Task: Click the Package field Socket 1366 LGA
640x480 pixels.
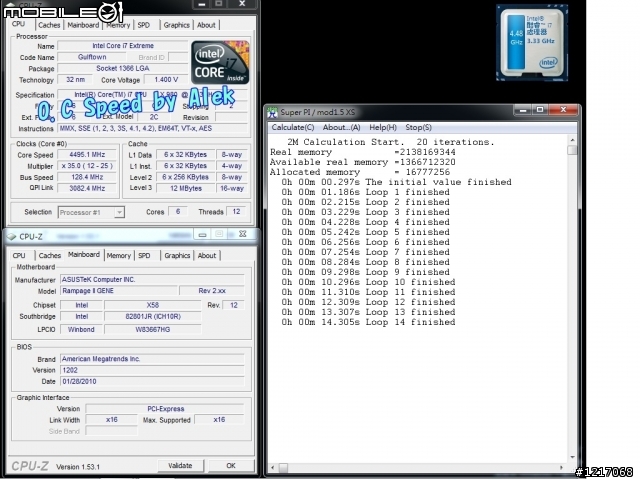Action: tap(122, 68)
